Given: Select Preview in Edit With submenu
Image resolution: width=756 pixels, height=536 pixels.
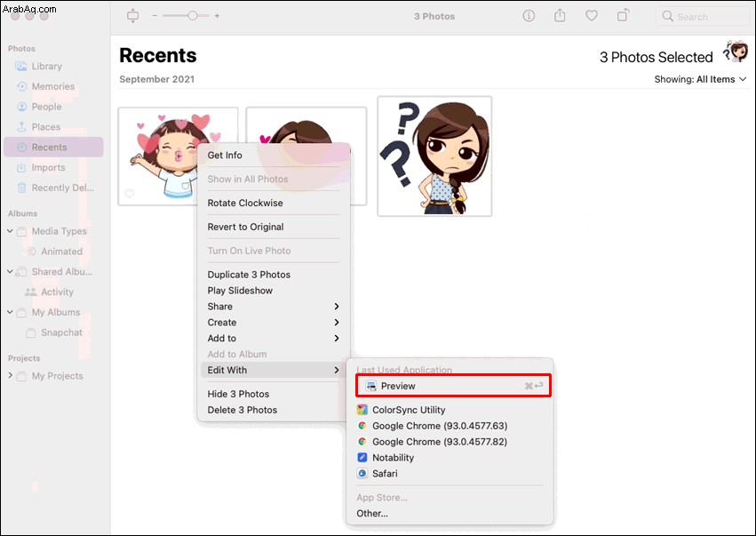Looking at the screenshot, I should click(453, 386).
